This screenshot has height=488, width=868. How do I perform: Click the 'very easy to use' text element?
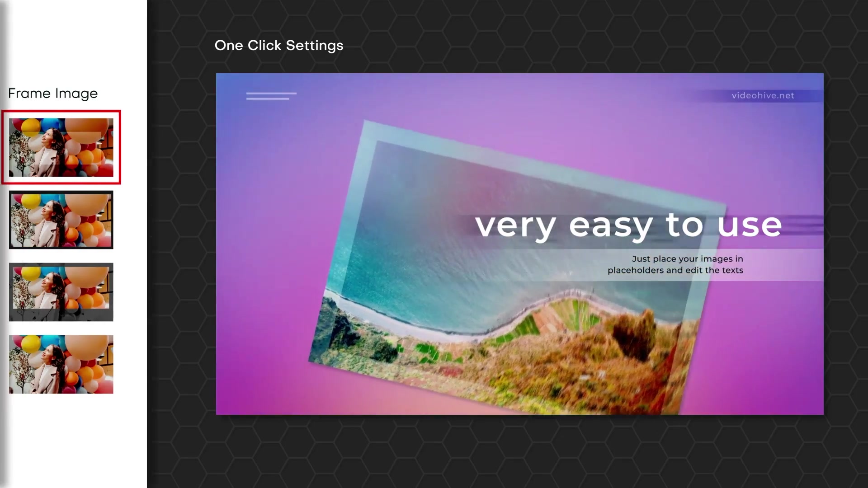click(628, 225)
